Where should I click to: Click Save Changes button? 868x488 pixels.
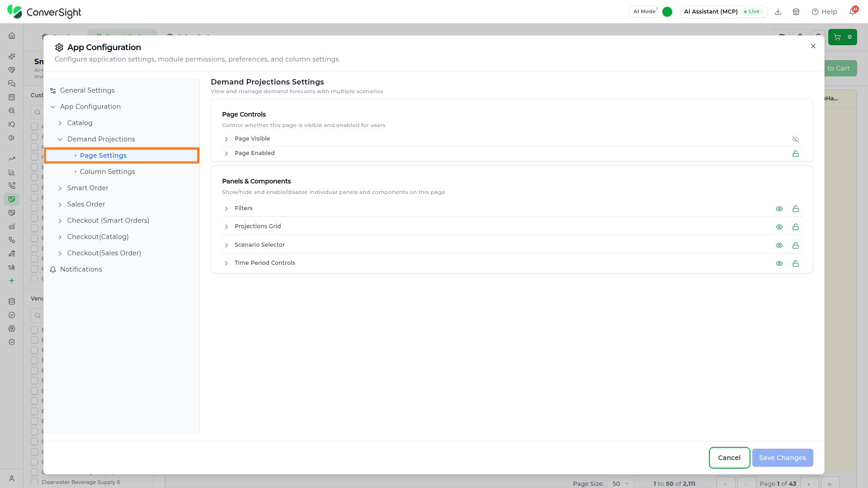783,458
